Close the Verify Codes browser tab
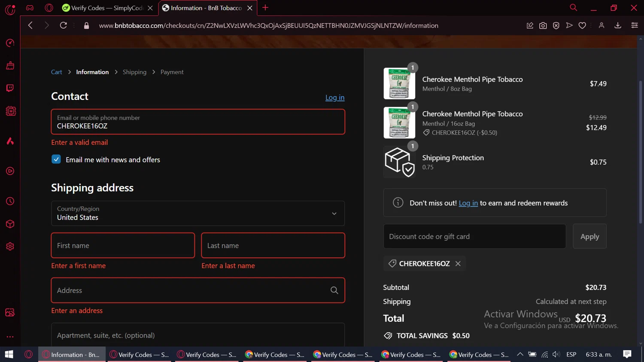Screen dimensions: 644x362 tap(150, 8)
